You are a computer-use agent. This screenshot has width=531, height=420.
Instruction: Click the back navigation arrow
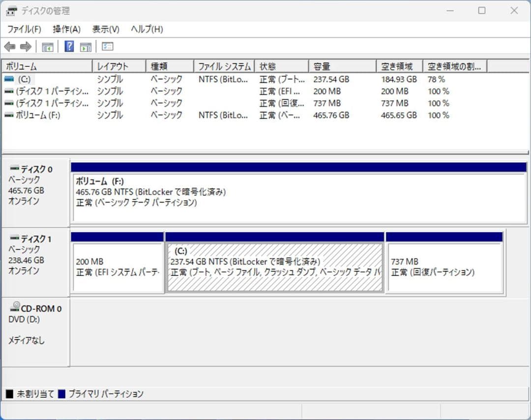click(10, 47)
